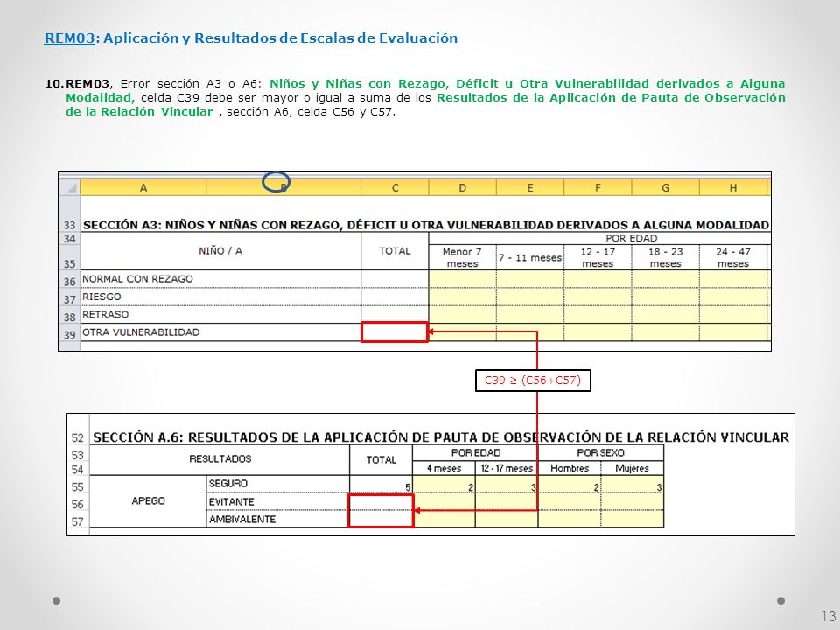The image size is (840, 630).
Task: Click the 7 - 11 meses column heading
Action: 530,257
